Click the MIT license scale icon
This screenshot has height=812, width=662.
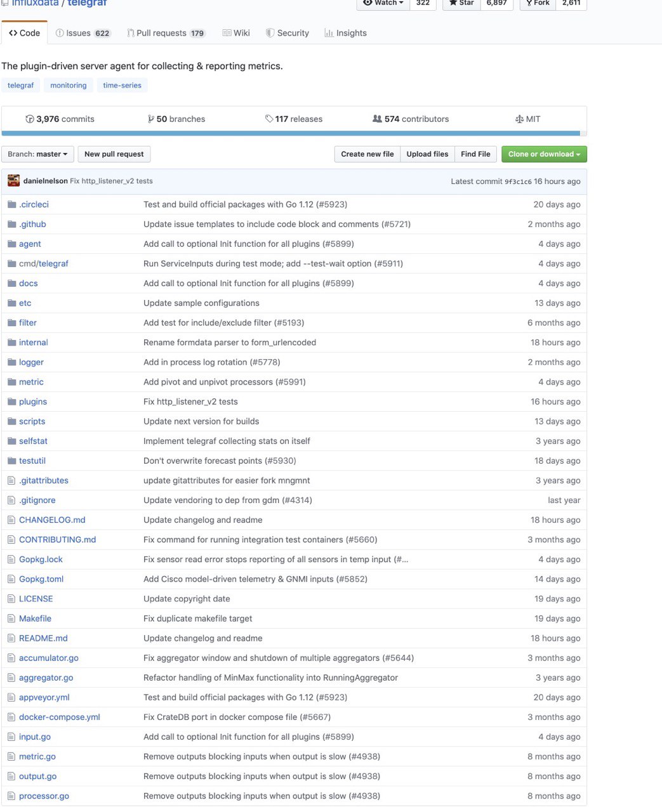click(x=519, y=119)
